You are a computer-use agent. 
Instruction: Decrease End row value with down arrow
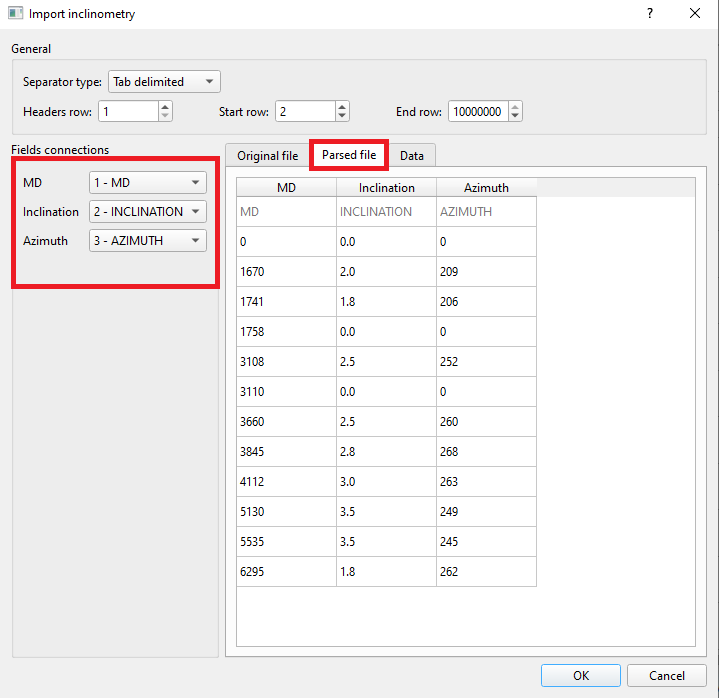click(515, 116)
